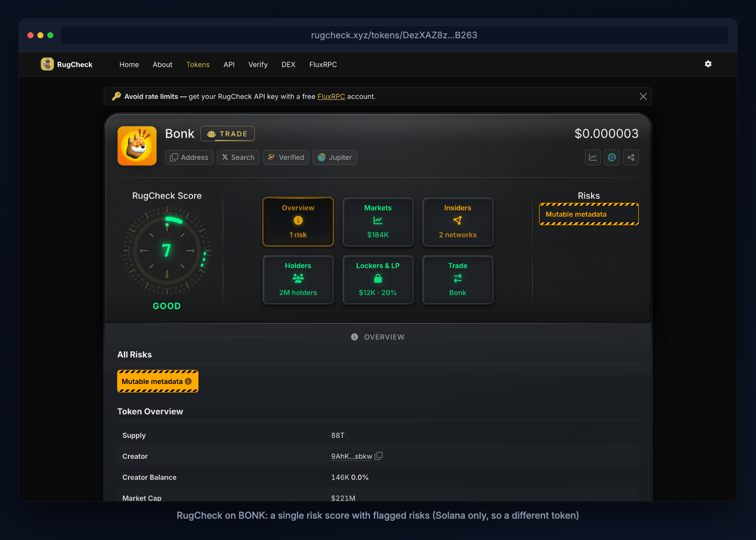
Task: Click the info icon on Mutable metadata badge
Action: tap(188, 381)
